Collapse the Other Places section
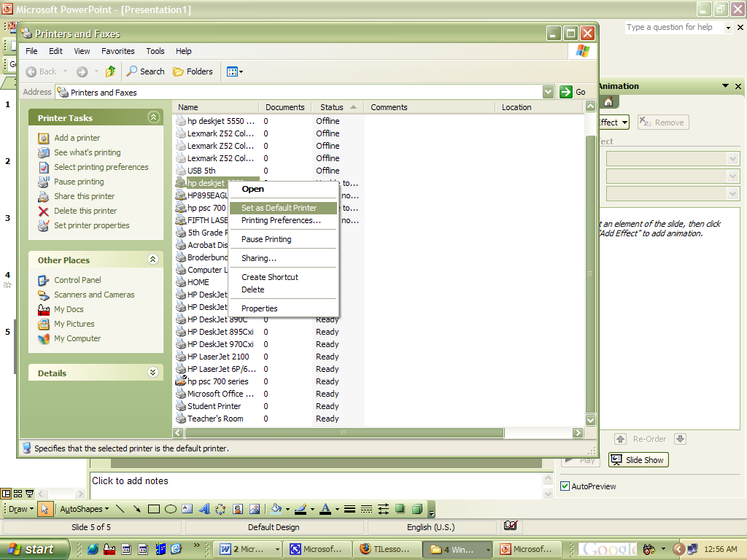The height and width of the screenshot is (560, 747). point(153,260)
